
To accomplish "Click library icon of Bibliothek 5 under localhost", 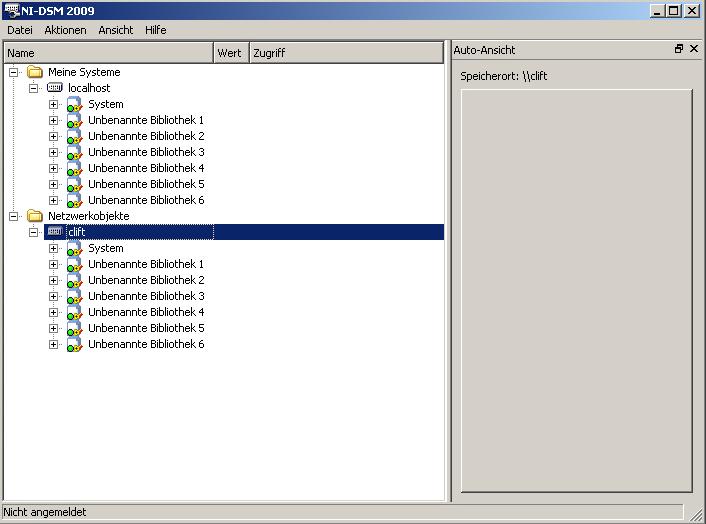I will click(x=74, y=185).
